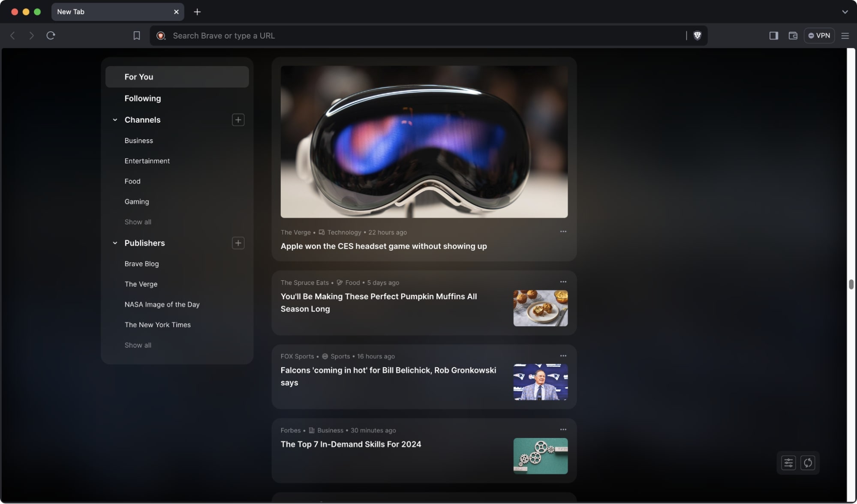Image resolution: width=857 pixels, height=504 pixels.
Task: Toggle the sidebar panel
Action: pos(773,36)
